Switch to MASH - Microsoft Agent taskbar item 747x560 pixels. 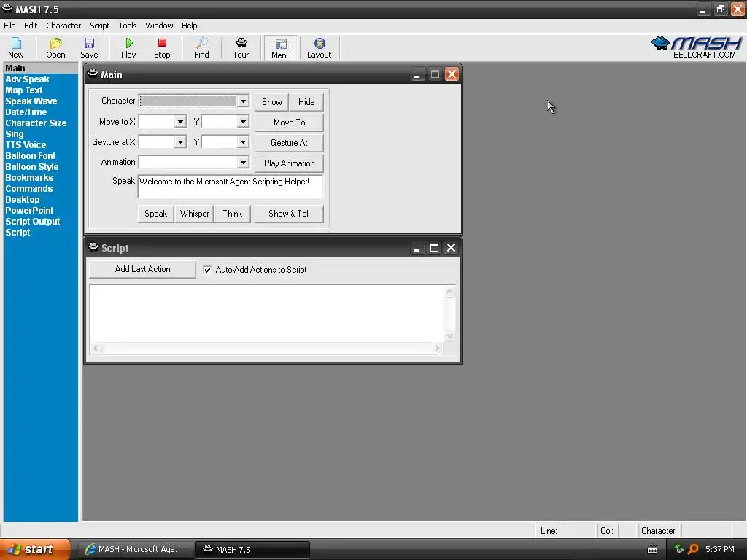[135, 550]
